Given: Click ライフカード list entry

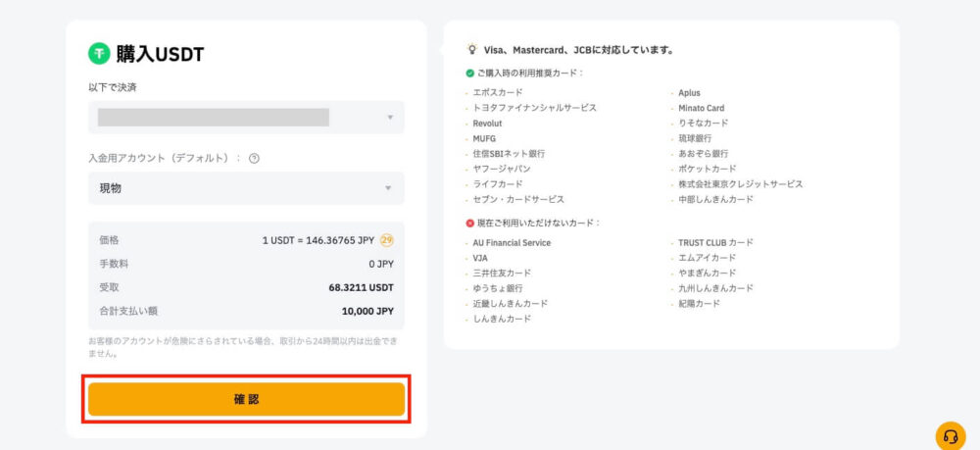Looking at the screenshot, I should click(498, 183).
